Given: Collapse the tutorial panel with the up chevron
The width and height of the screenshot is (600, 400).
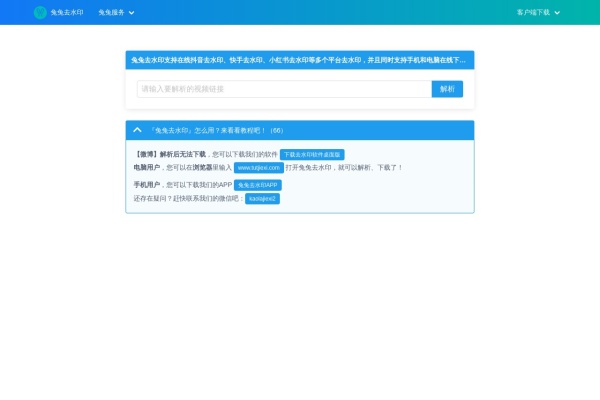Looking at the screenshot, I should coord(137,130).
